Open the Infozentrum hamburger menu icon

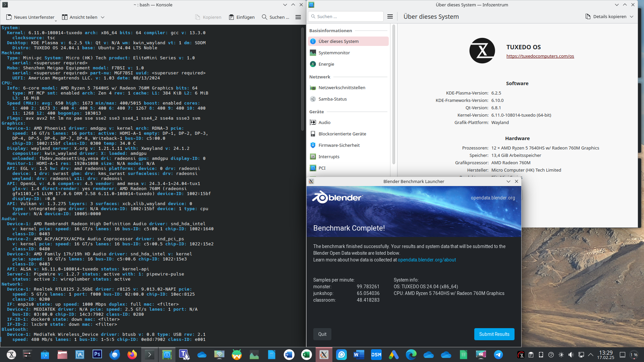tap(390, 16)
